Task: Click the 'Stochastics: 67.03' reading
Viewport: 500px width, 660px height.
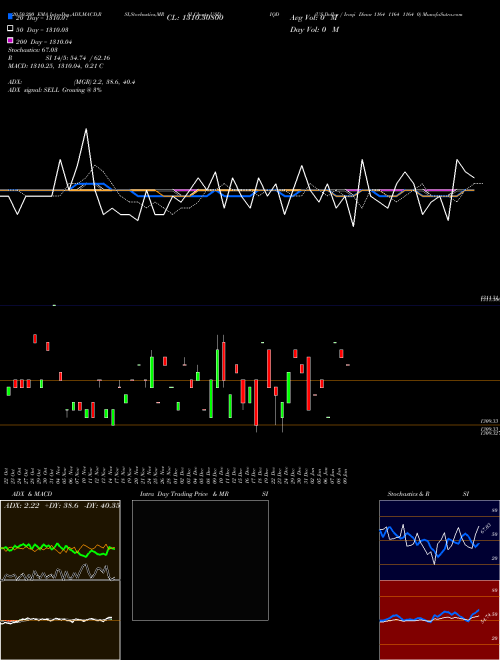Action: pos(32,50)
